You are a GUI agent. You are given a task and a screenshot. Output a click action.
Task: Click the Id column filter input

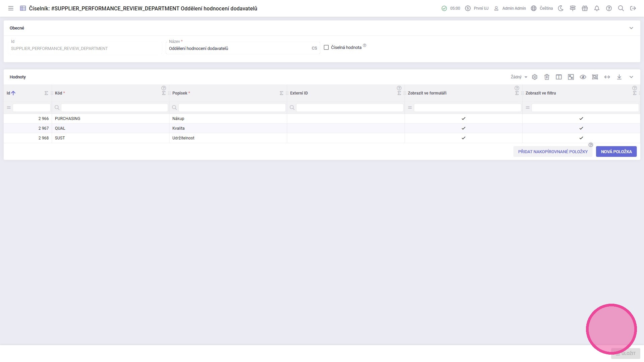[32, 108]
